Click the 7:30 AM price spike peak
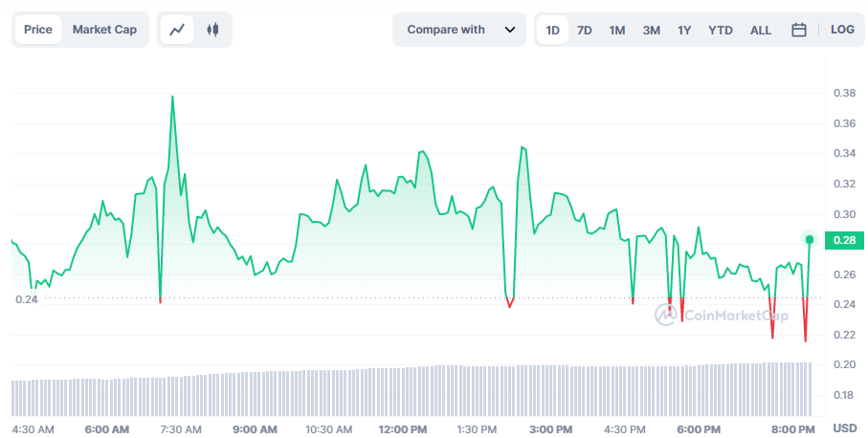 (172, 97)
